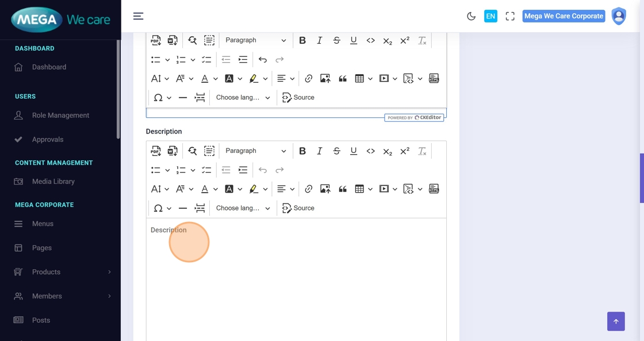Open Paragraph heading dropdown in Description editor
644x341 pixels.
[255, 151]
